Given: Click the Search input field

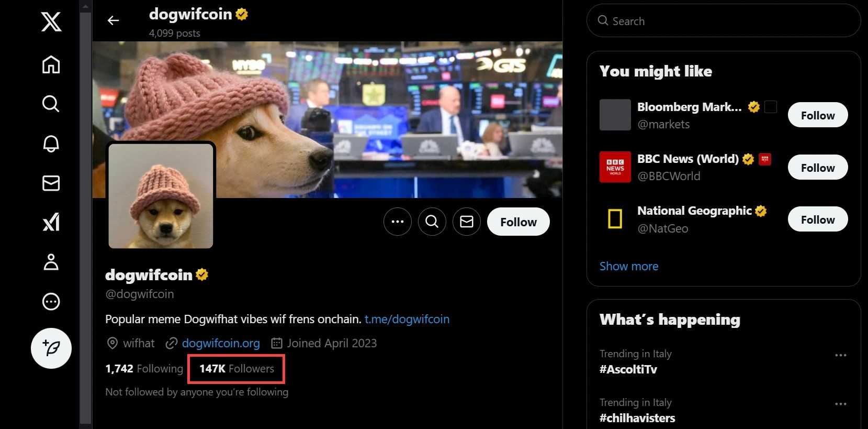Looking at the screenshot, I should click(x=724, y=21).
